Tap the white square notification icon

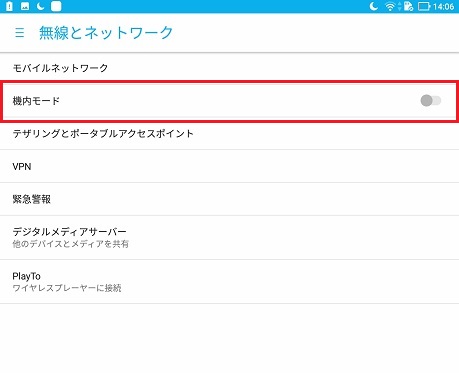click(x=56, y=6)
